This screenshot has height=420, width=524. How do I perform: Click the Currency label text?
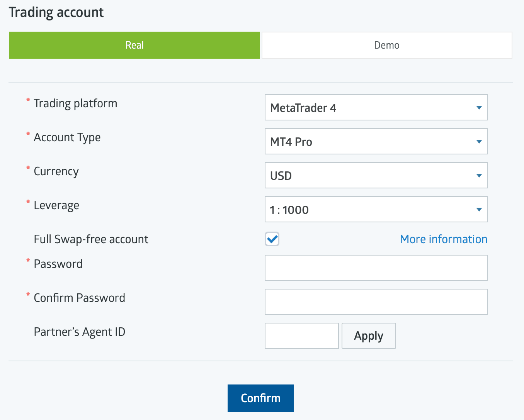coord(56,171)
